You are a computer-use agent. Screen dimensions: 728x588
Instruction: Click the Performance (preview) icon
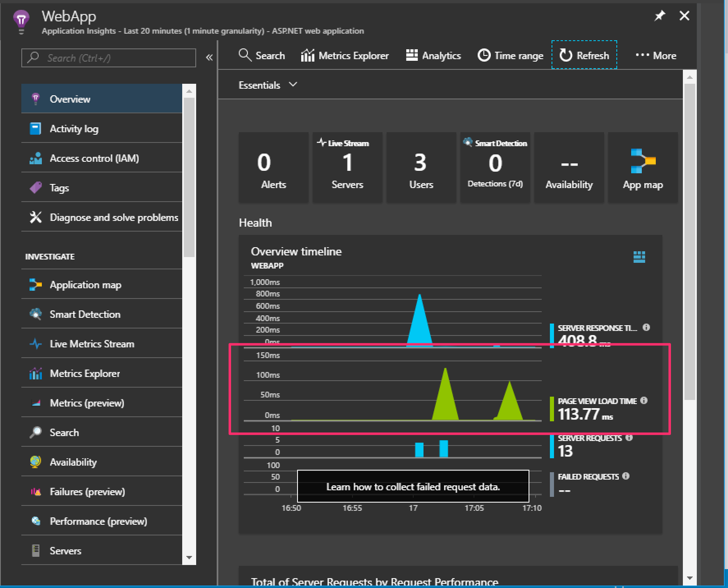point(36,521)
